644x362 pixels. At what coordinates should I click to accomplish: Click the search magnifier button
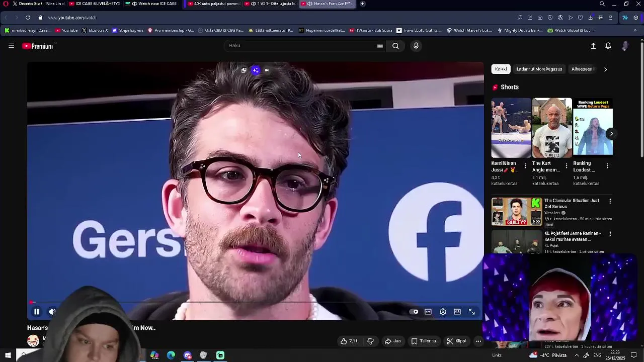click(x=395, y=46)
